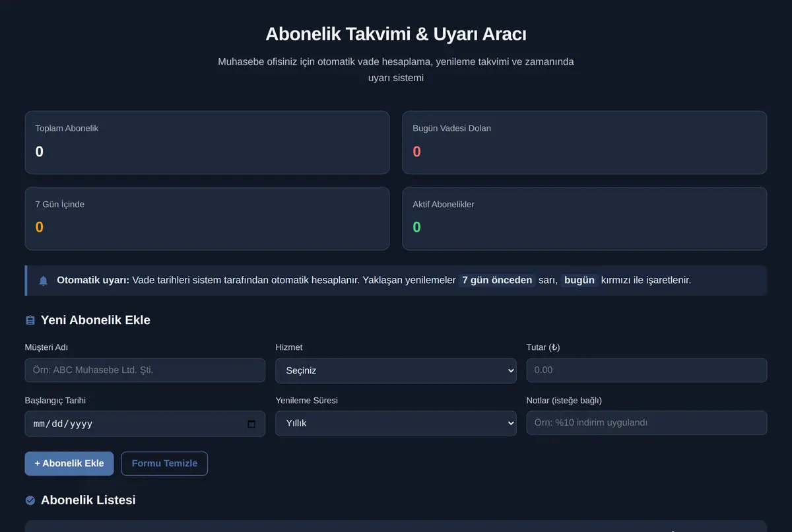Click the Yeni Abonelik Ekle section heading
The width and height of the screenshot is (792, 532).
tap(96, 320)
